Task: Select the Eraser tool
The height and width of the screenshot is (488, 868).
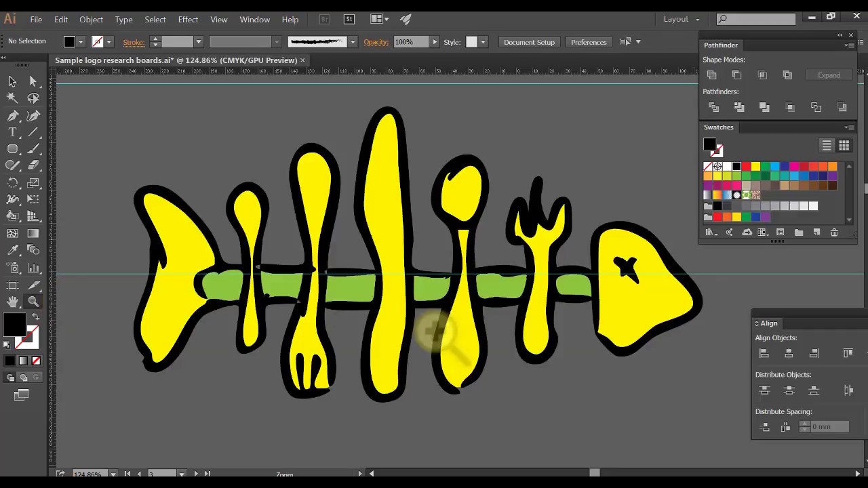Action: coord(33,165)
